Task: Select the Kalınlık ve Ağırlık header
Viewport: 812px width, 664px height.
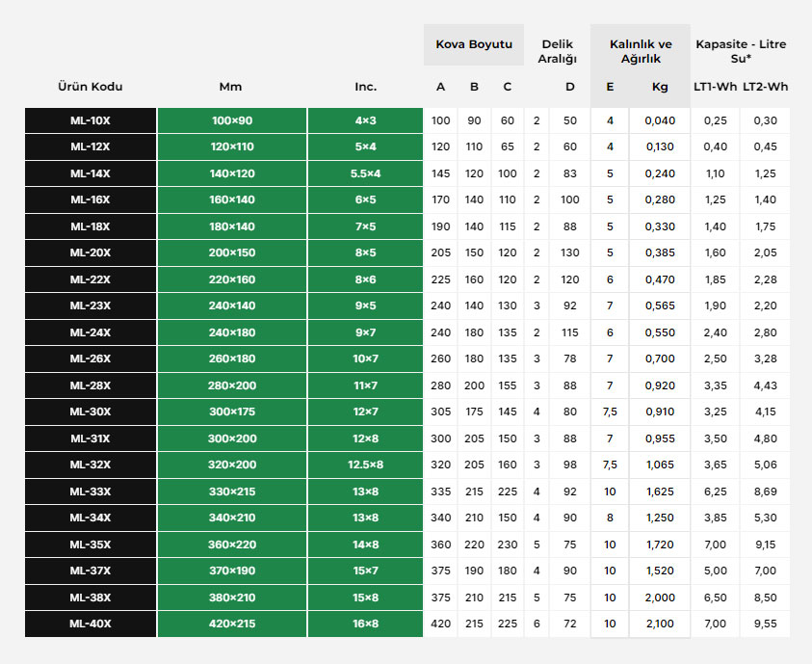Action: (641, 51)
